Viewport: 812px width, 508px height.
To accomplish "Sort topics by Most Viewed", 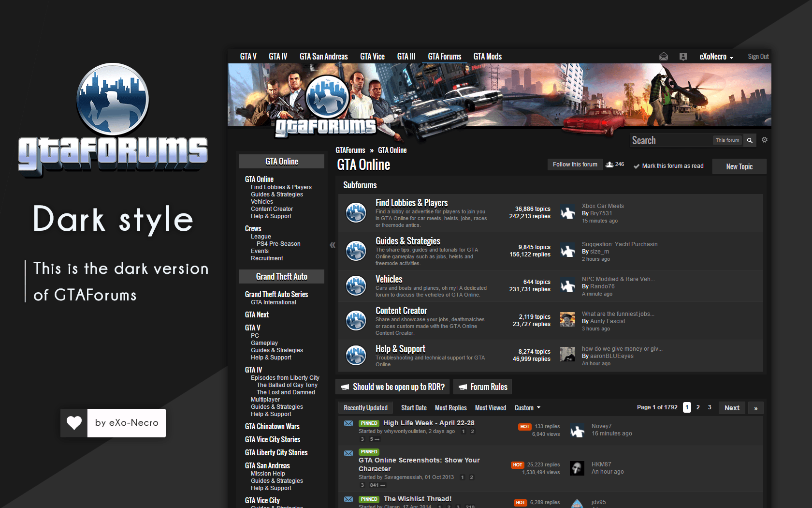I will tap(491, 408).
